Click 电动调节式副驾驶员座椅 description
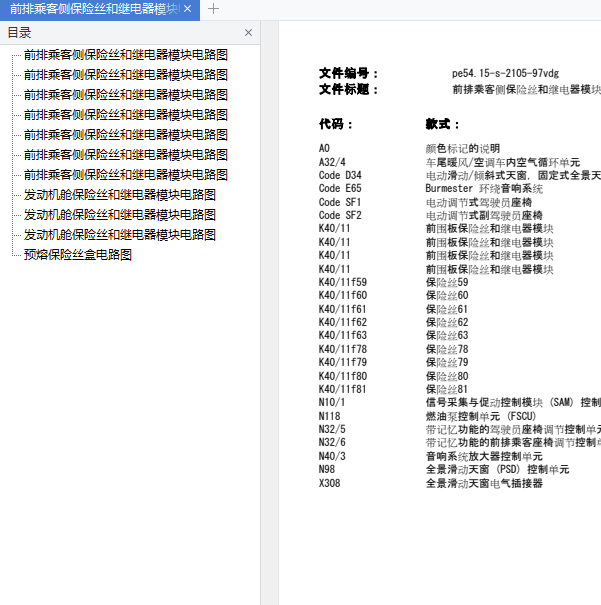601x605 pixels. click(x=484, y=216)
